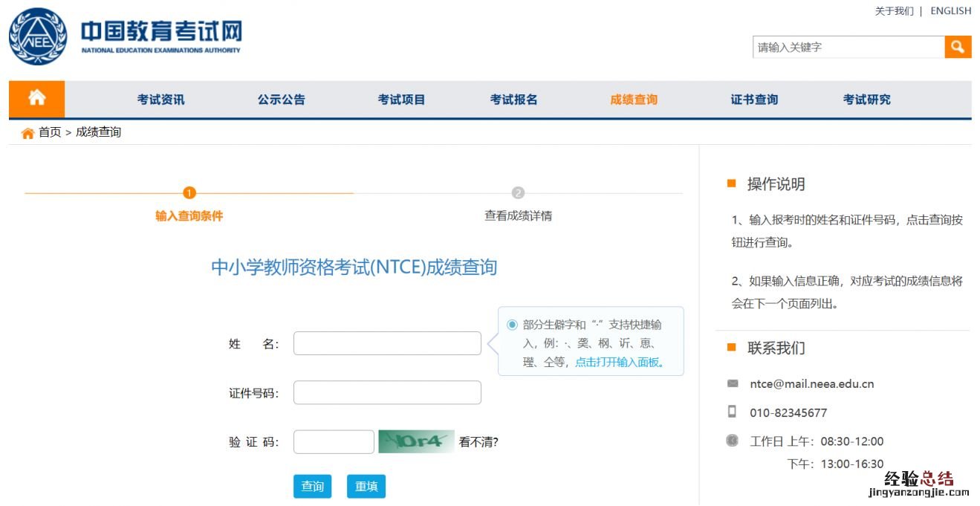Switch language via ENGLISH link
The image size is (980, 506).
950,11
